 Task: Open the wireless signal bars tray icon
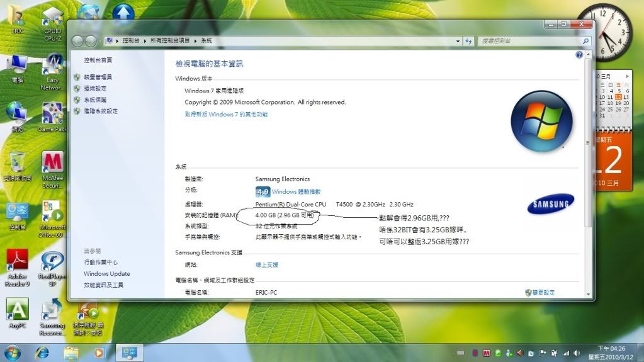click(x=565, y=353)
